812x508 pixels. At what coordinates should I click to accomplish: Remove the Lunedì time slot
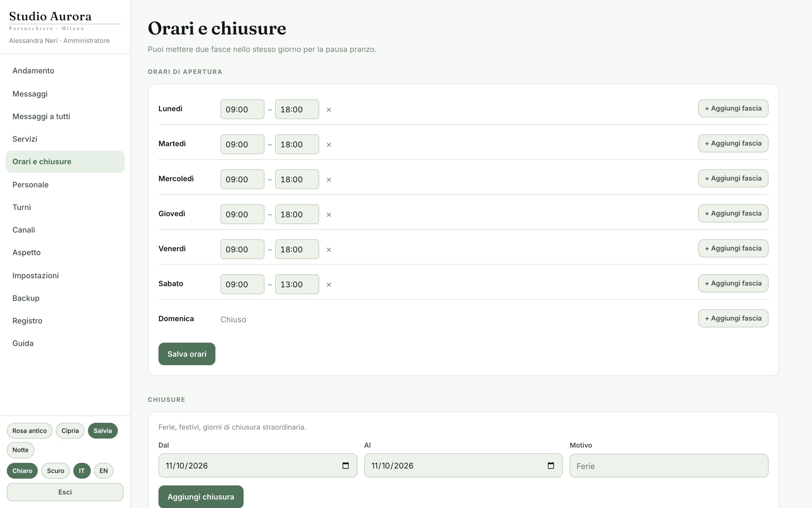click(x=329, y=110)
